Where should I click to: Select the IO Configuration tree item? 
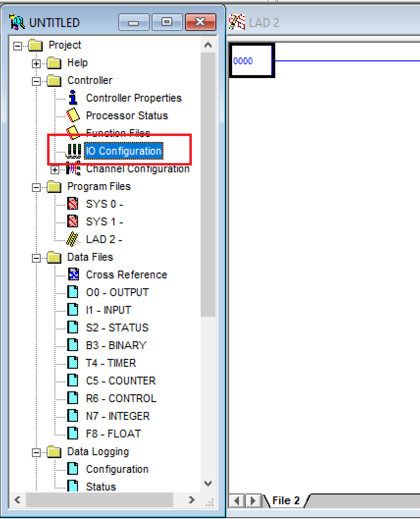pyautogui.click(x=124, y=151)
